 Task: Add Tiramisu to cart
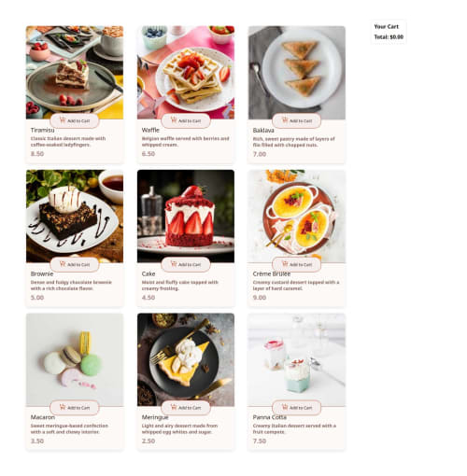75,120
